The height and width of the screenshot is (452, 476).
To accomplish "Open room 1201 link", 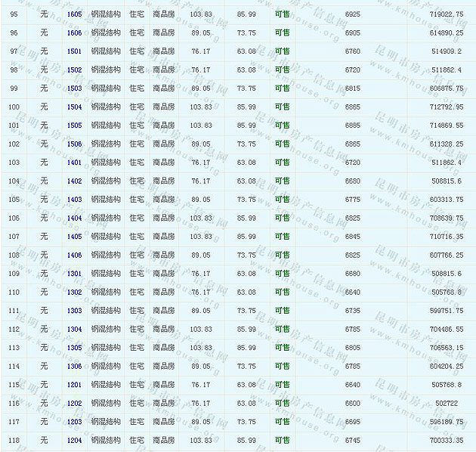I will (74, 385).
